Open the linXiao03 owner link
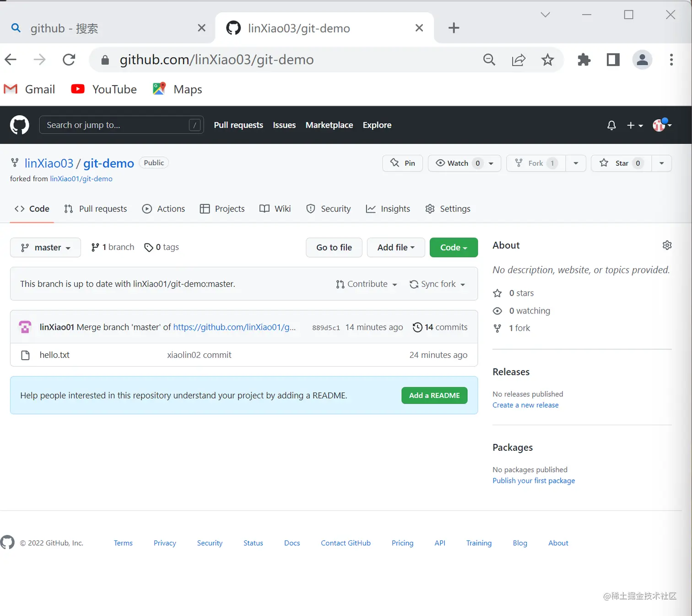 49,163
